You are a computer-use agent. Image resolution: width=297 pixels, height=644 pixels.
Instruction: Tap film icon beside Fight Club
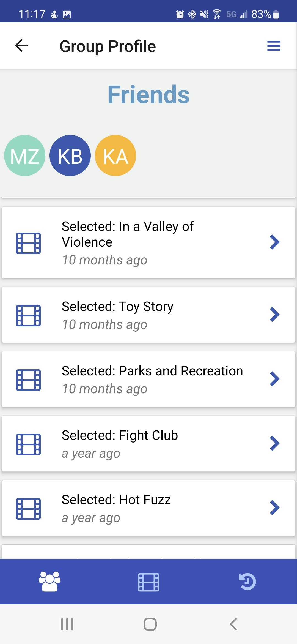click(x=28, y=444)
